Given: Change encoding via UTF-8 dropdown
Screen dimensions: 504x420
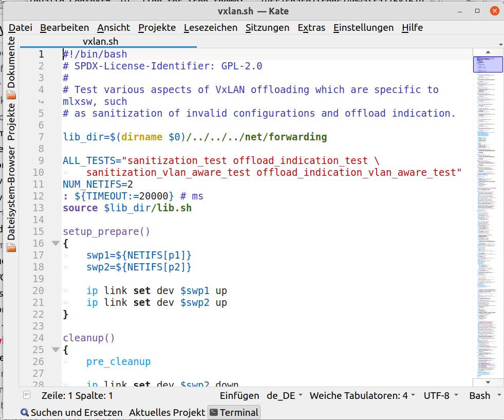Looking at the screenshot, I should pyautogui.click(x=441, y=395).
